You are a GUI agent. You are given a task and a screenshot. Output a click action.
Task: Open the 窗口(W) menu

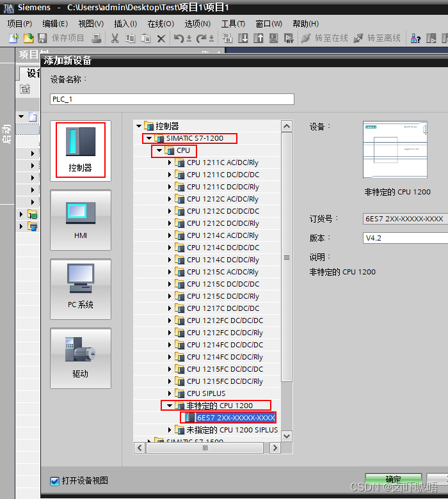coord(269,24)
